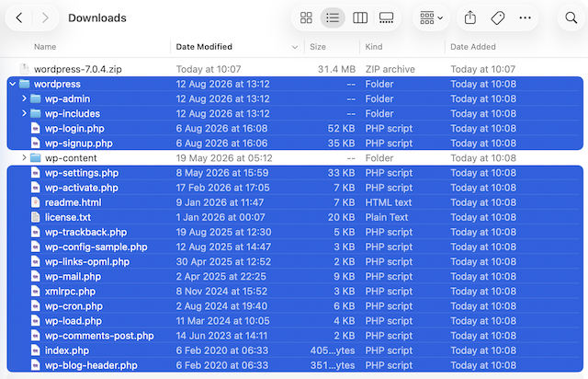Click the wp-activate.php file icon
This screenshot has height=379, width=588.
[x=35, y=188]
